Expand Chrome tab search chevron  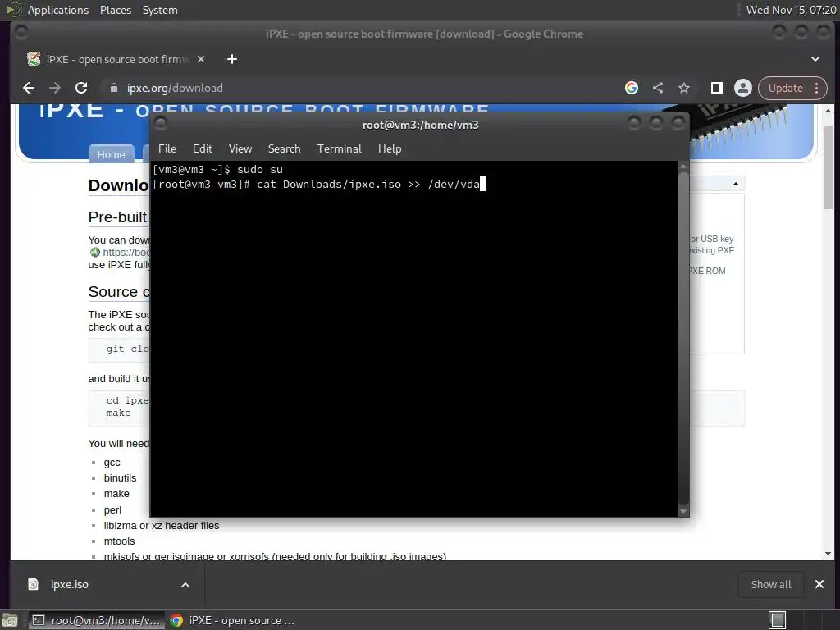pyautogui.click(x=815, y=59)
